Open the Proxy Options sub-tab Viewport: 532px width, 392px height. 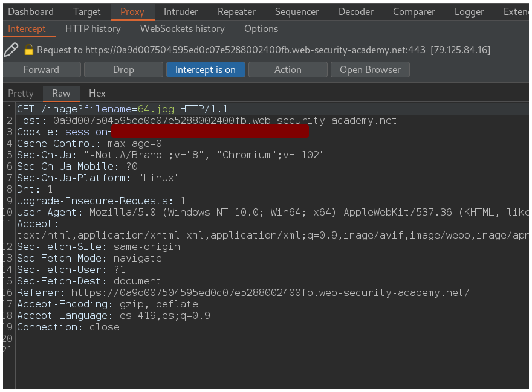pos(261,28)
